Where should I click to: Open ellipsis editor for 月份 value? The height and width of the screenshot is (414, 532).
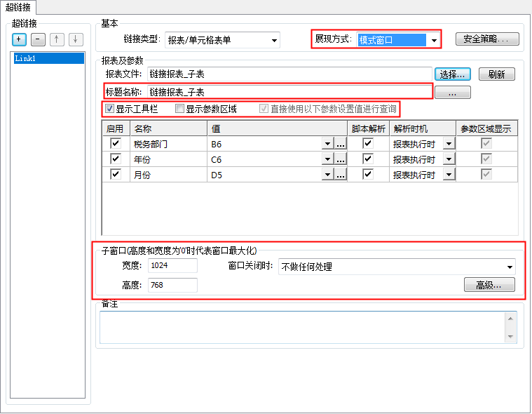pyautogui.click(x=341, y=175)
